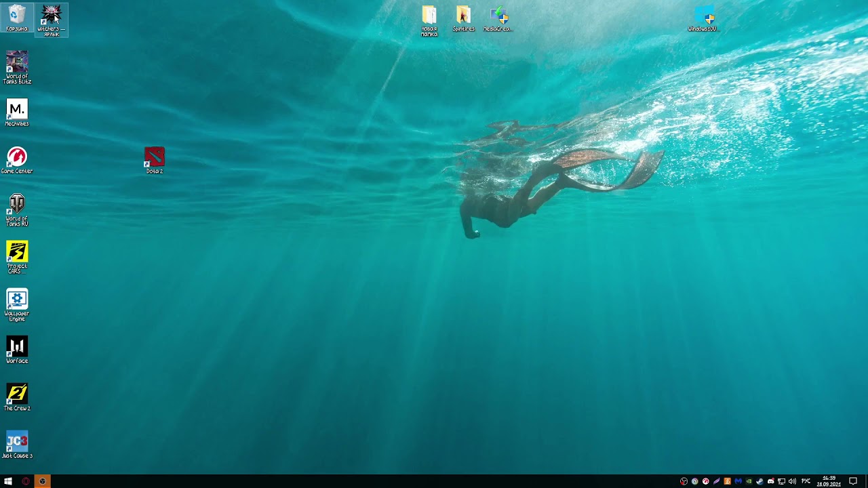Switch the РУС keyboard language indicator
Image resolution: width=868 pixels, height=488 pixels.
point(806,481)
